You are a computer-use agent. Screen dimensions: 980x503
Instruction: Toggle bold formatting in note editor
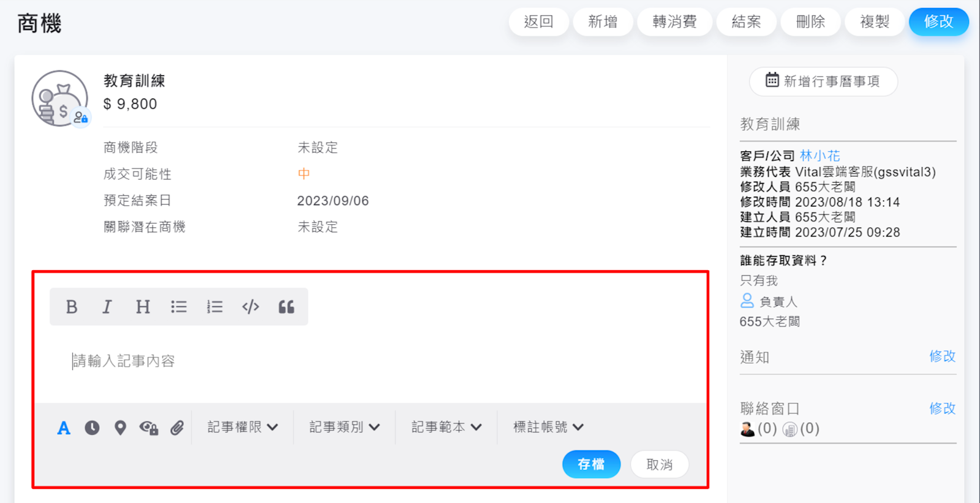[72, 306]
